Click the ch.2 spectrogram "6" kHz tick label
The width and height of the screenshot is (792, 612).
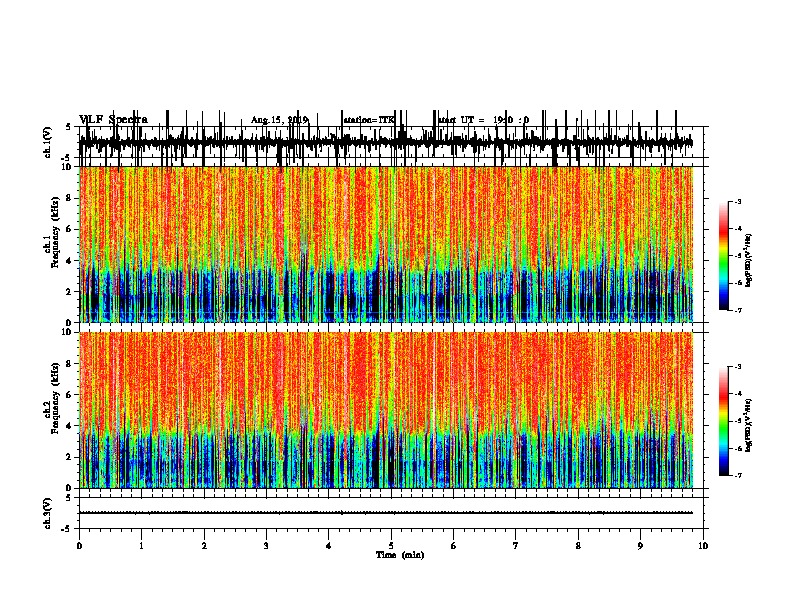pos(70,395)
